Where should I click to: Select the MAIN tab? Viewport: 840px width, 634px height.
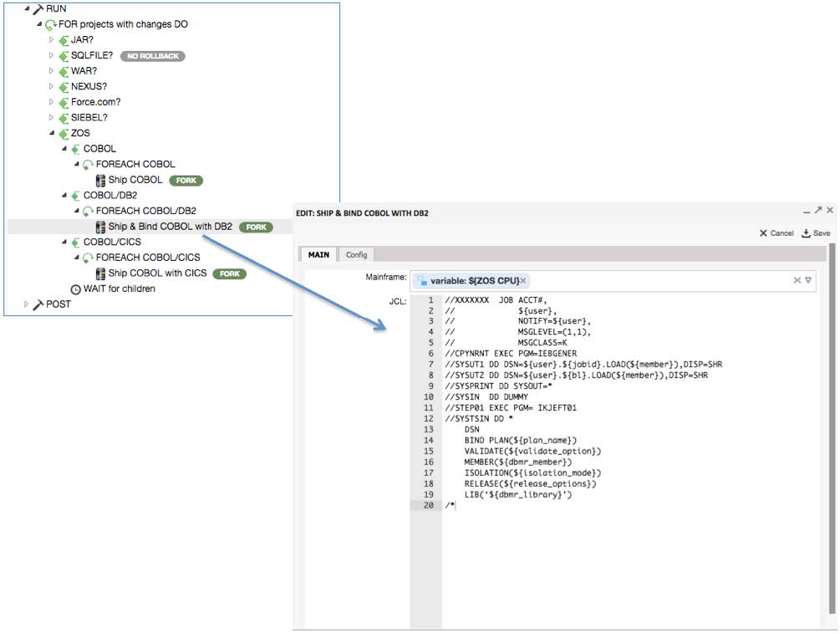click(317, 254)
